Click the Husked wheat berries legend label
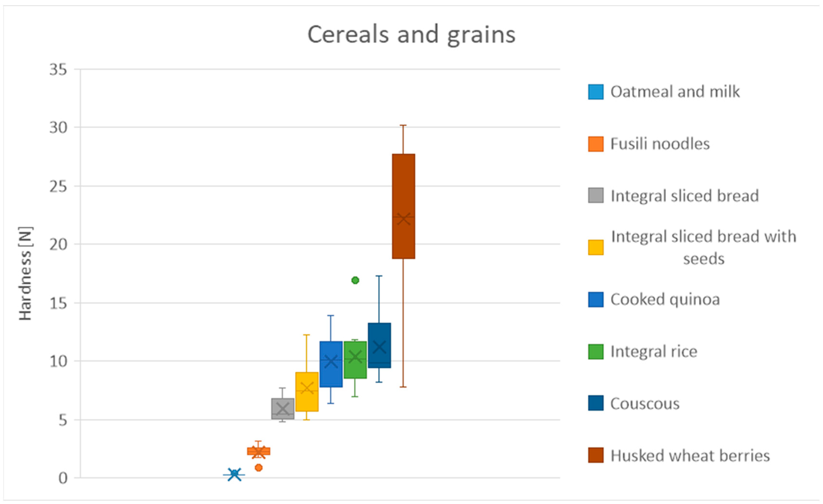Image resolution: width=823 pixels, height=504 pixels. 690,455
